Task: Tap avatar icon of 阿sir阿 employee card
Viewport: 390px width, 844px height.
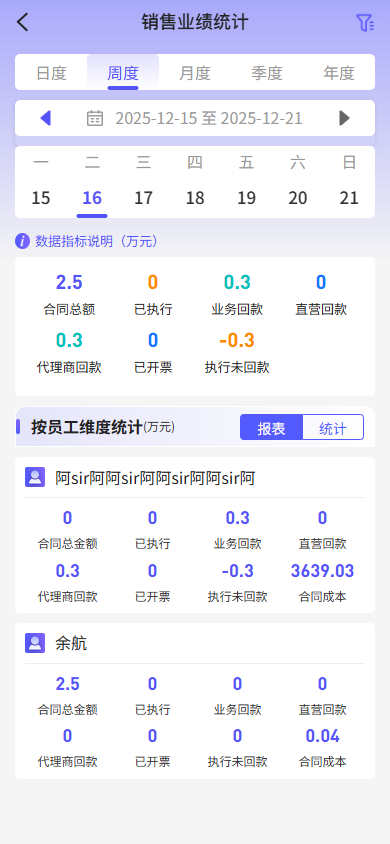Action: pos(35,477)
